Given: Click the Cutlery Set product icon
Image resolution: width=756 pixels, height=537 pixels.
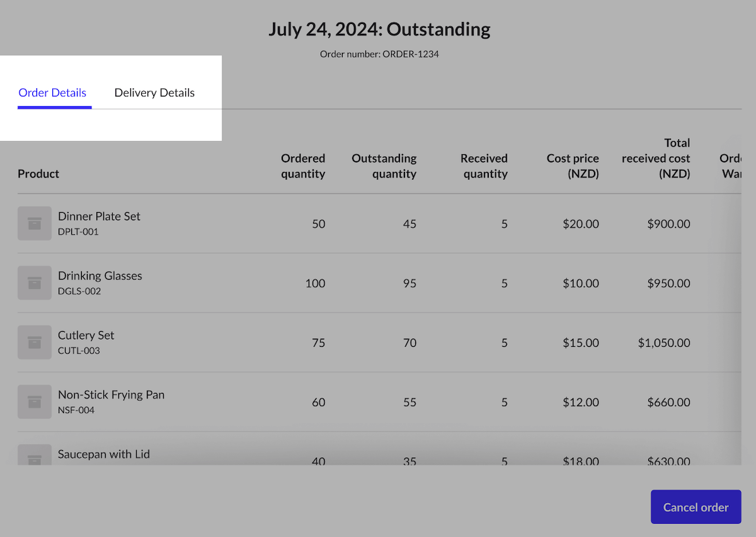Looking at the screenshot, I should pos(35,342).
